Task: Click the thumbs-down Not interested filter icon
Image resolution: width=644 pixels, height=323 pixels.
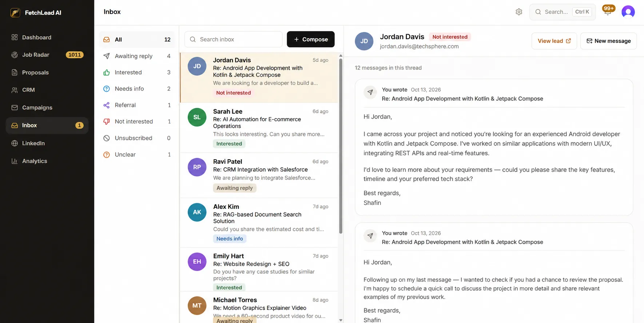Action: [107, 121]
